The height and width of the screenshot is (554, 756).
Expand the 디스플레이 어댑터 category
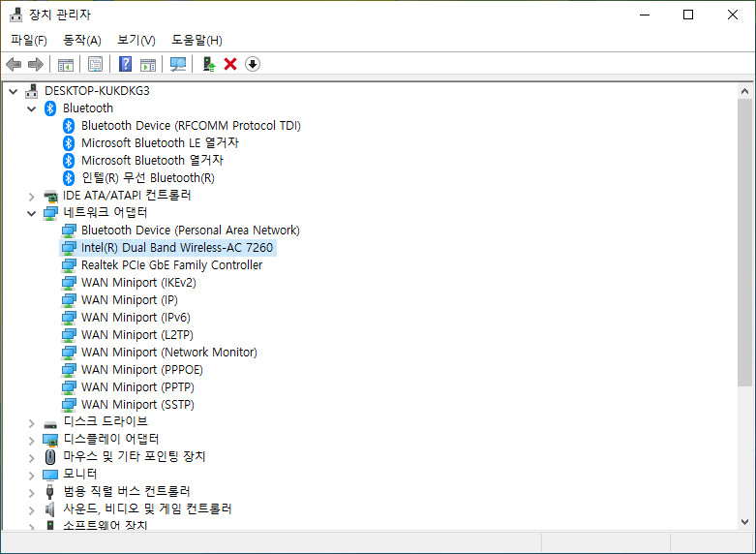tap(31, 441)
